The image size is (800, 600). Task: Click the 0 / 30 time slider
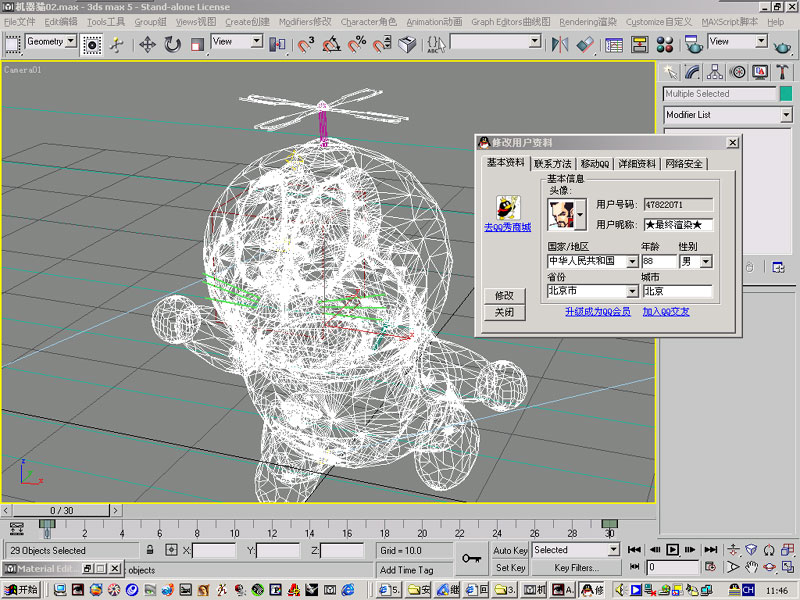coord(62,510)
